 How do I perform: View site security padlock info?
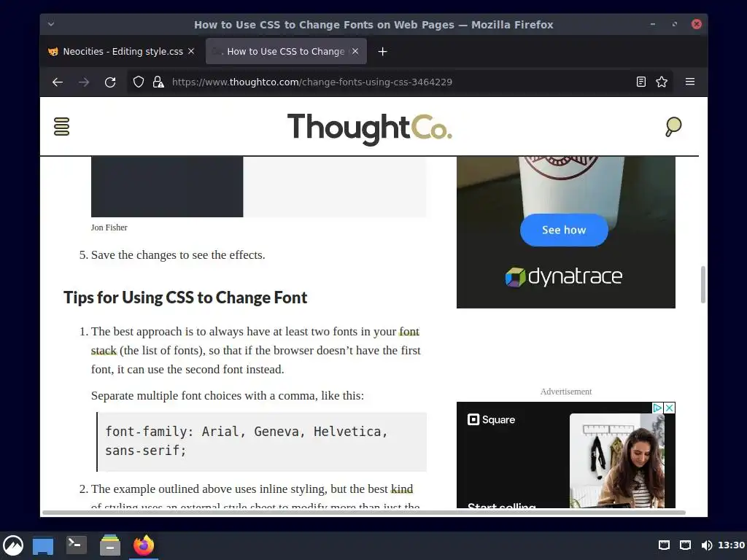click(158, 82)
